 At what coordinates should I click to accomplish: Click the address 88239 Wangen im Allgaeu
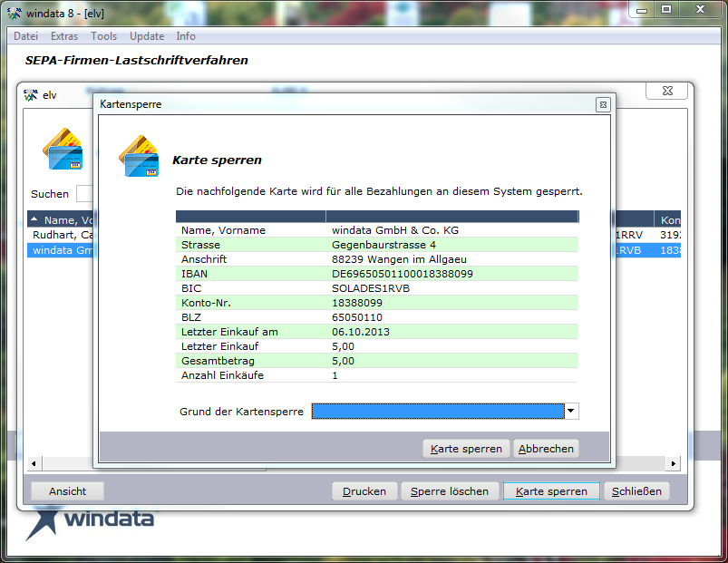pos(399,259)
